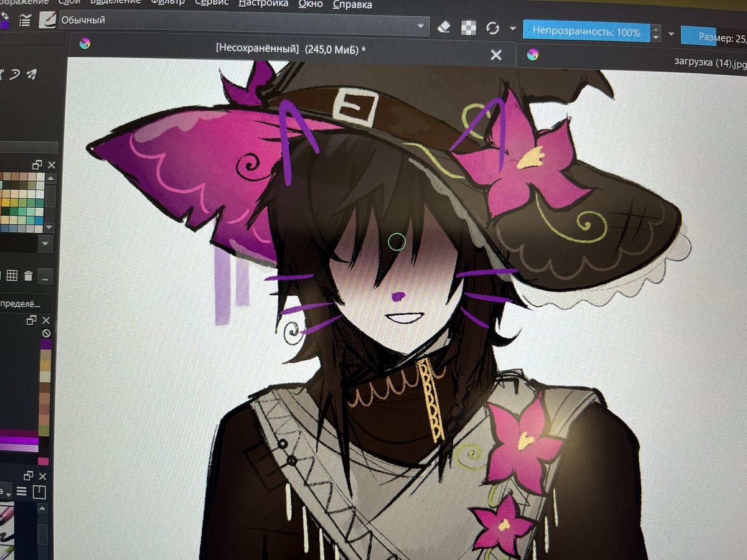Pick the purple swatch in color history

pos(45,343)
